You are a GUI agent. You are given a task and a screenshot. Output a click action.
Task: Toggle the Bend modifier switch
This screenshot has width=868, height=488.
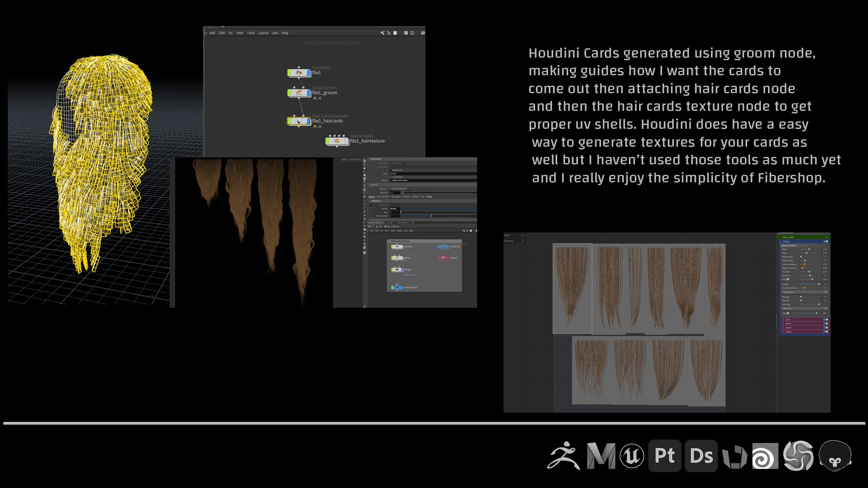[x=826, y=324]
